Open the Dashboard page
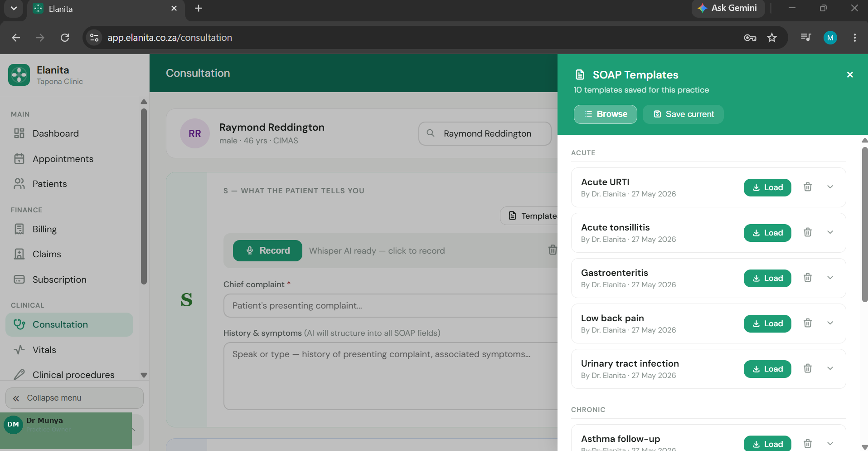The width and height of the screenshot is (868, 451). (x=69, y=133)
